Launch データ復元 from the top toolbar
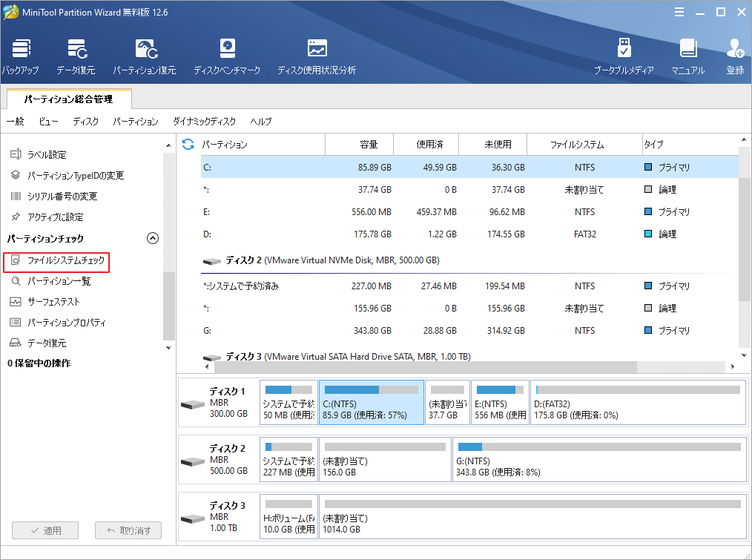This screenshot has width=752, height=560. point(76,56)
